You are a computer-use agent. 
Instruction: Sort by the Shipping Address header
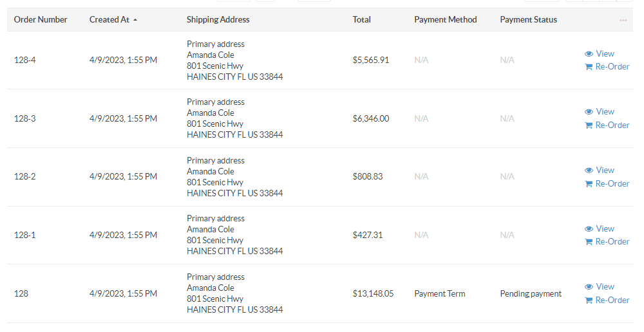click(218, 20)
